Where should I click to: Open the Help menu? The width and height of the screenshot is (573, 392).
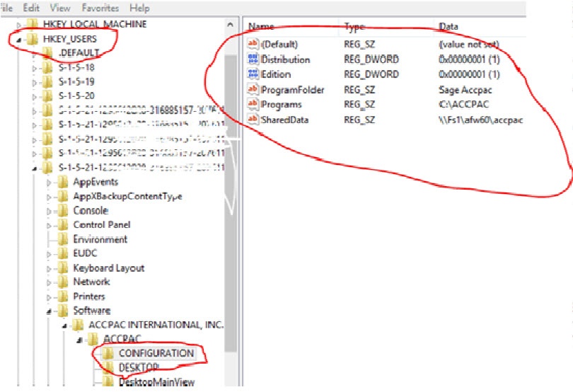click(139, 8)
